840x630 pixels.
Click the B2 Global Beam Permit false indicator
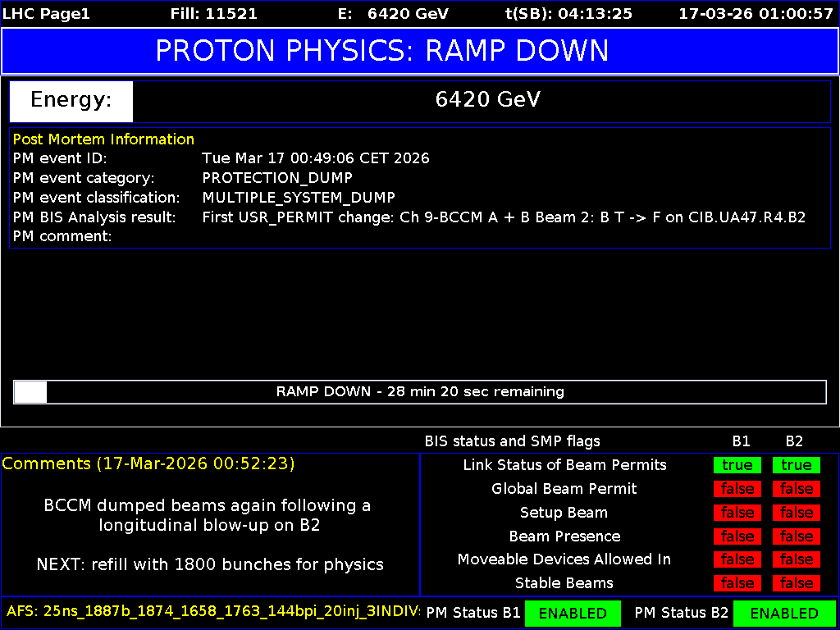click(794, 489)
